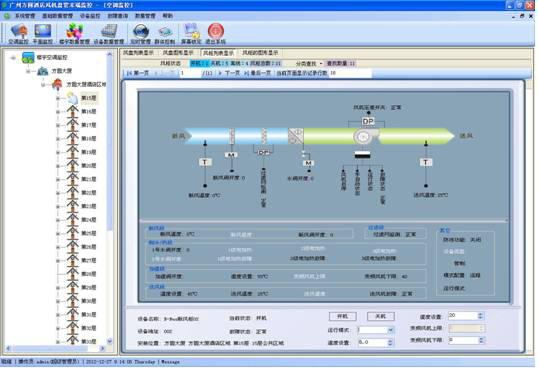
Task: Adjust the 变频风机下限 stepper
Action: (481, 340)
